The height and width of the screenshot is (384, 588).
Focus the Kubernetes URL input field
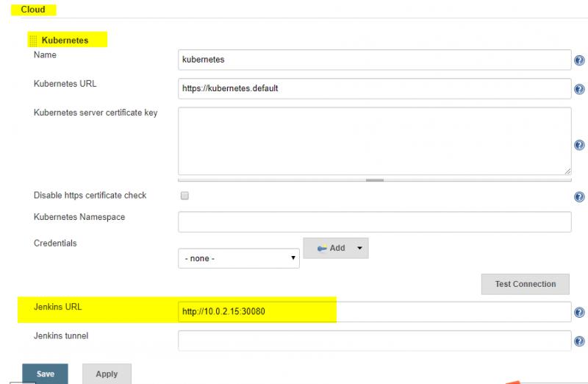pyautogui.click(x=374, y=88)
